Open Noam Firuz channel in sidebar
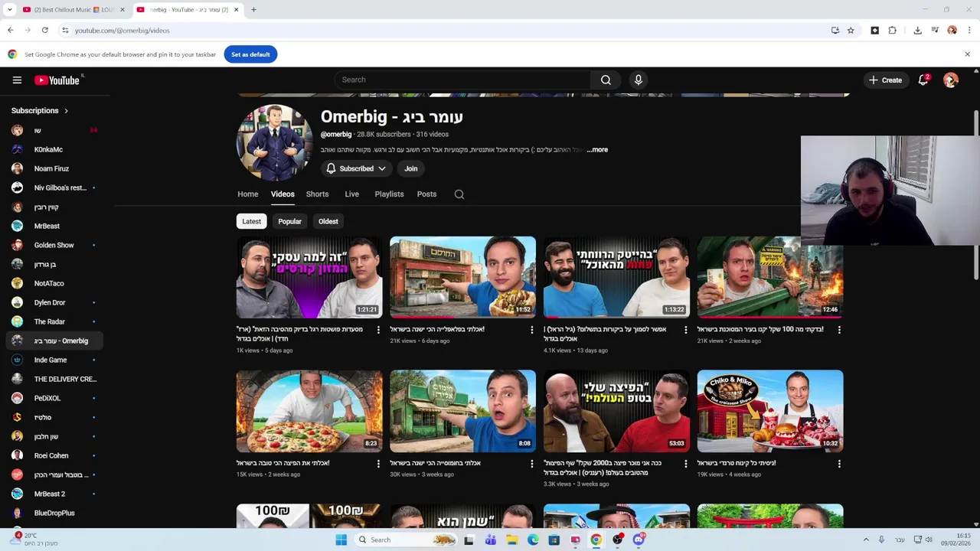Image resolution: width=980 pixels, height=551 pixels. [x=54, y=169]
